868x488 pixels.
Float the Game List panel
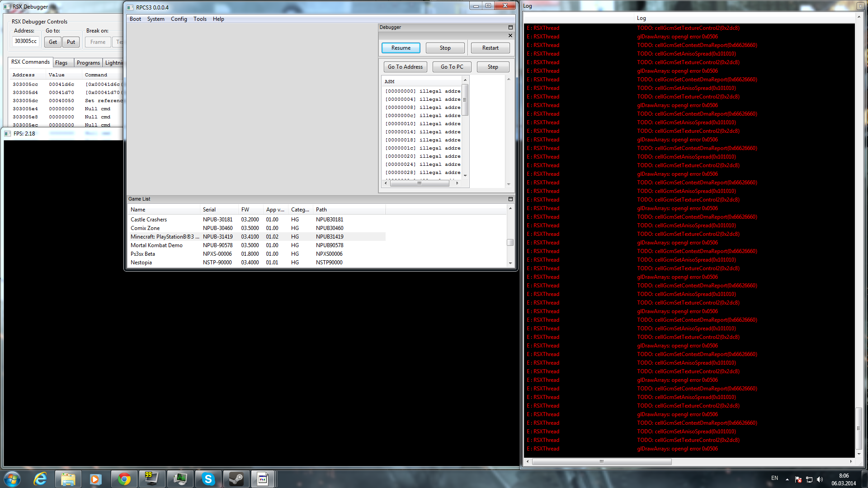510,199
